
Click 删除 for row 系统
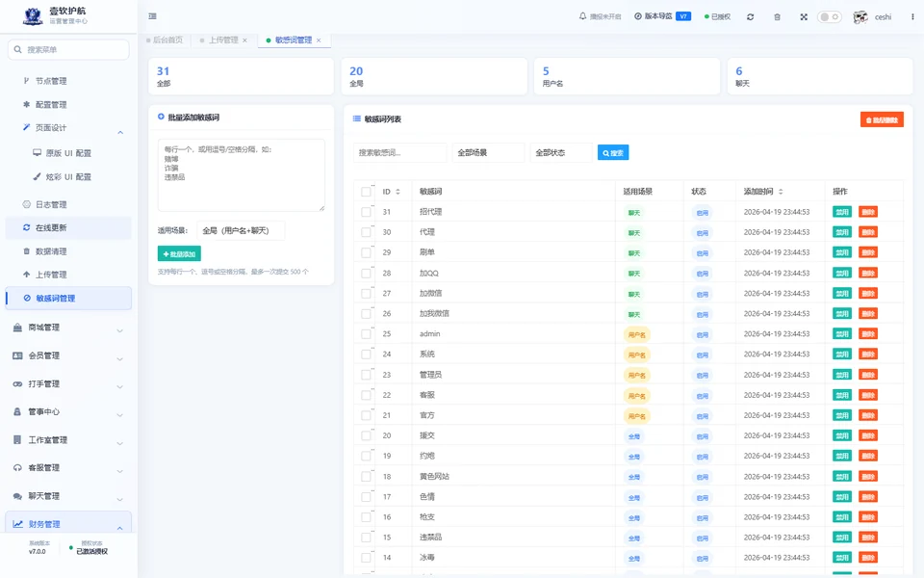click(868, 355)
